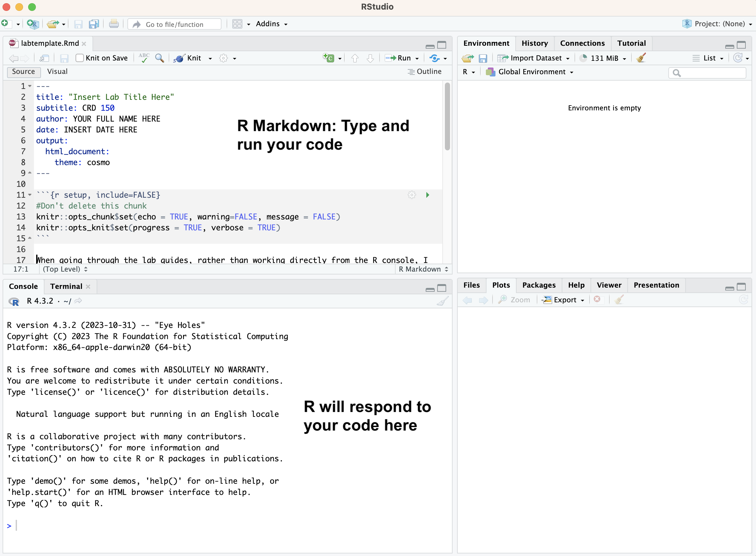Print the current file

tap(114, 24)
